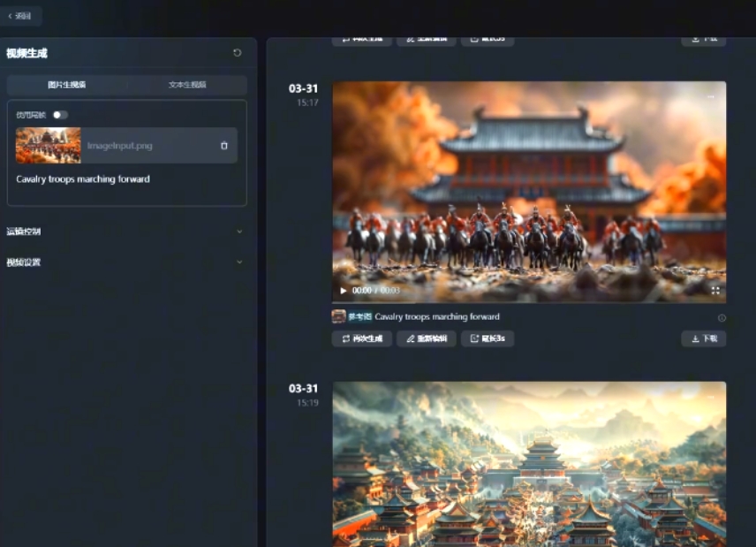
Task: Click the 15:19 palace city video preview
Action: 529,464
